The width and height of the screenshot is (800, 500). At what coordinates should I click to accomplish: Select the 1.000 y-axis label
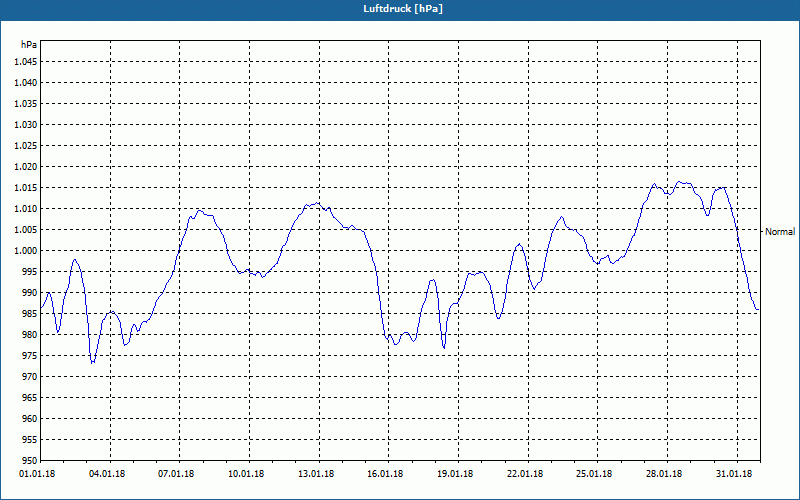[x=26, y=251]
